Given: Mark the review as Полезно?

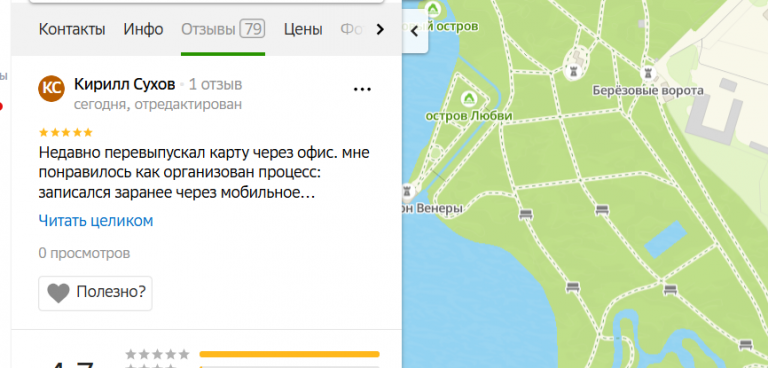Looking at the screenshot, I should [x=95, y=293].
